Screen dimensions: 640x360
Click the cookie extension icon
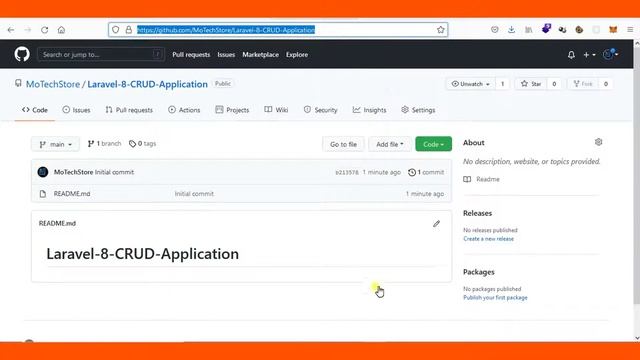[579, 30]
